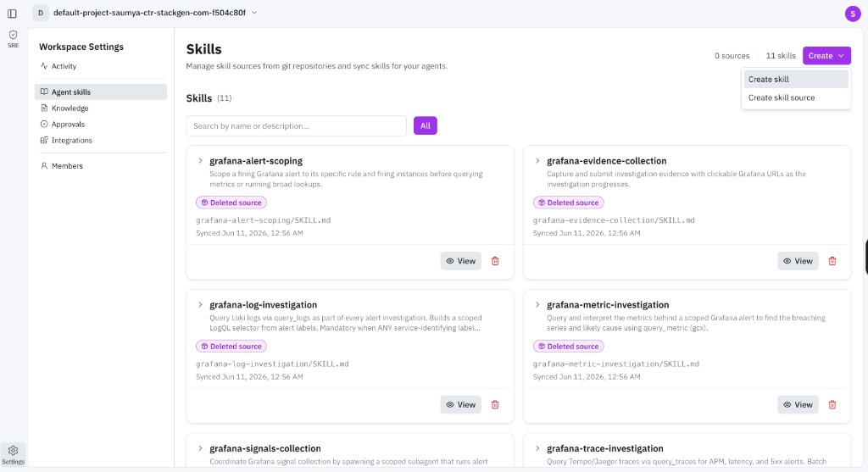Expand the grafana-alert-scoping card
868x472 pixels.
(x=200, y=161)
